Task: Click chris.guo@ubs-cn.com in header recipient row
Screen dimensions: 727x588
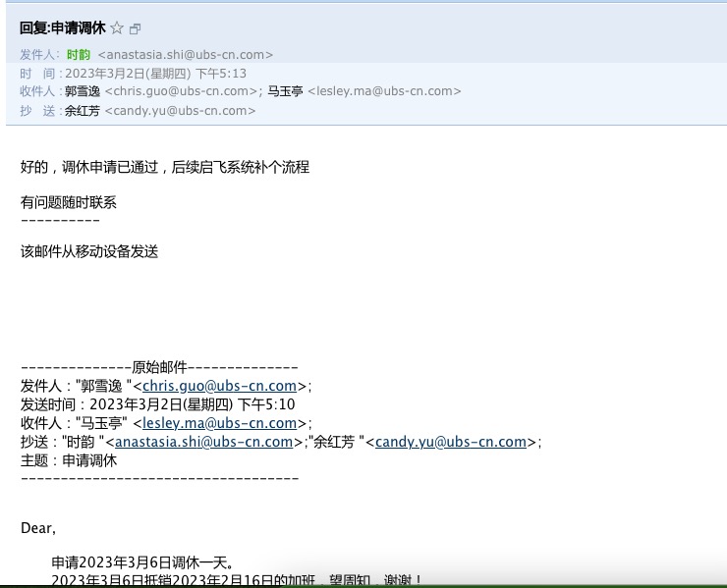Action: 182,91
